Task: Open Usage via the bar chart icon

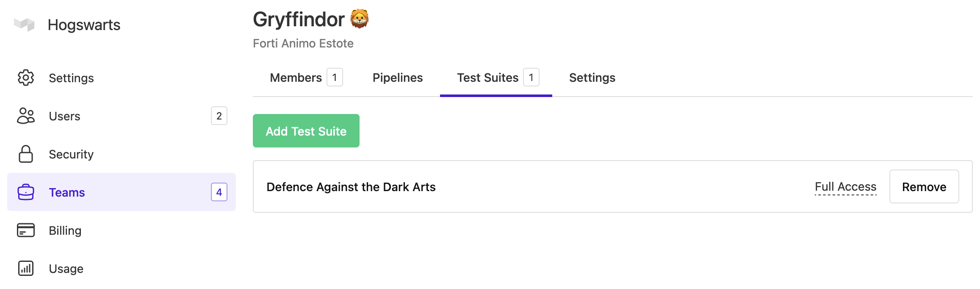Action: (x=26, y=269)
